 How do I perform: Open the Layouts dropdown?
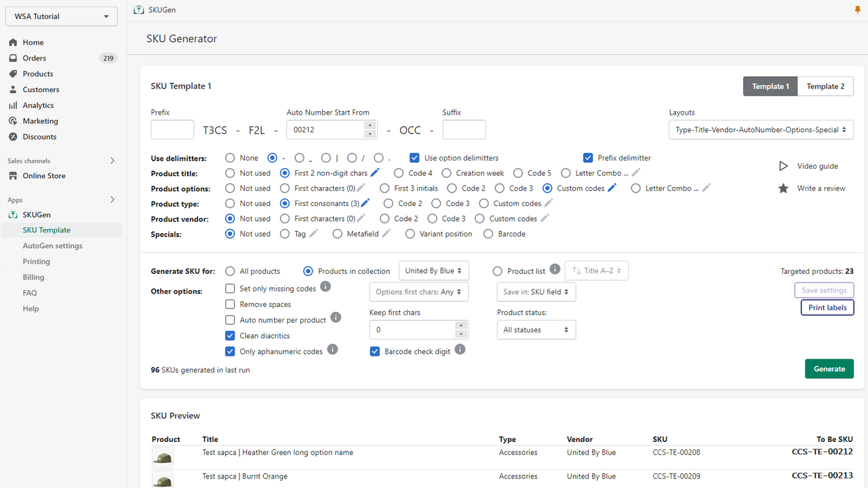(761, 129)
